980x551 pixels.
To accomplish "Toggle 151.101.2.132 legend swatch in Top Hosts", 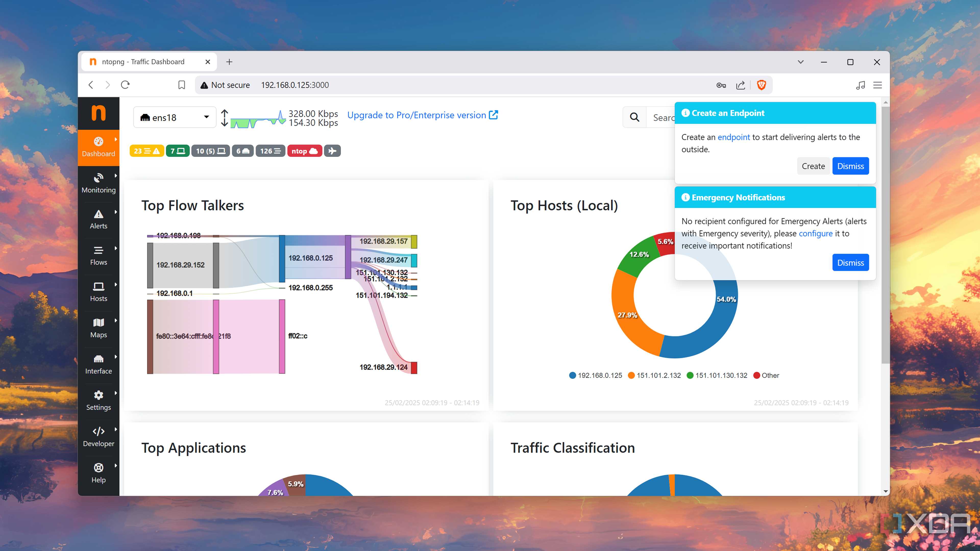I will [631, 375].
